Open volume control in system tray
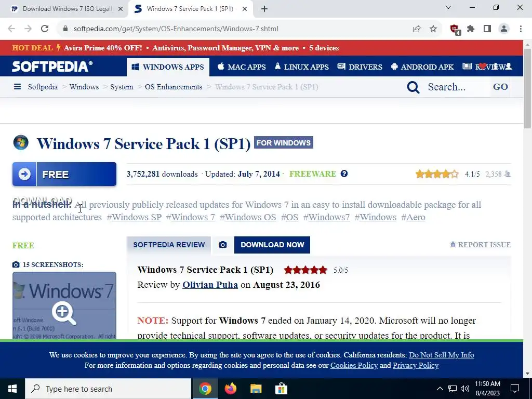Image resolution: width=532 pixels, height=399 pixels. (x=465, y=389)
